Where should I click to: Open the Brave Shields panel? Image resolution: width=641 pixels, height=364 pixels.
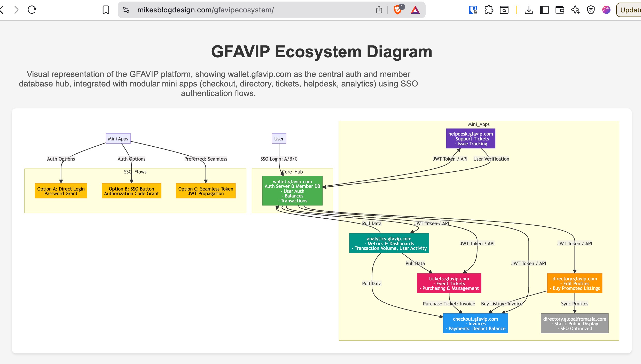click(x=397, y=10)
